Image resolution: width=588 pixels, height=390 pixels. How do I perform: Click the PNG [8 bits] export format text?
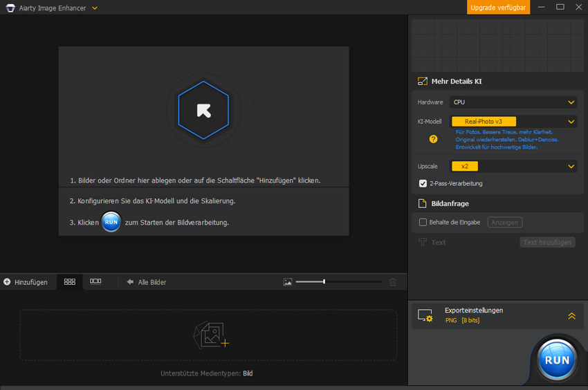pos(462,320)
